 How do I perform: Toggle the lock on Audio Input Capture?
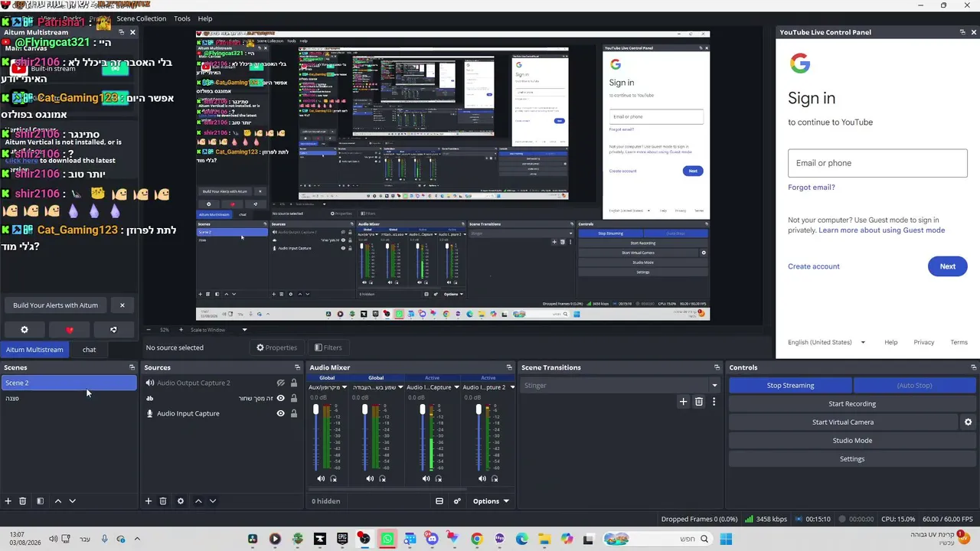tap(294, 413)
